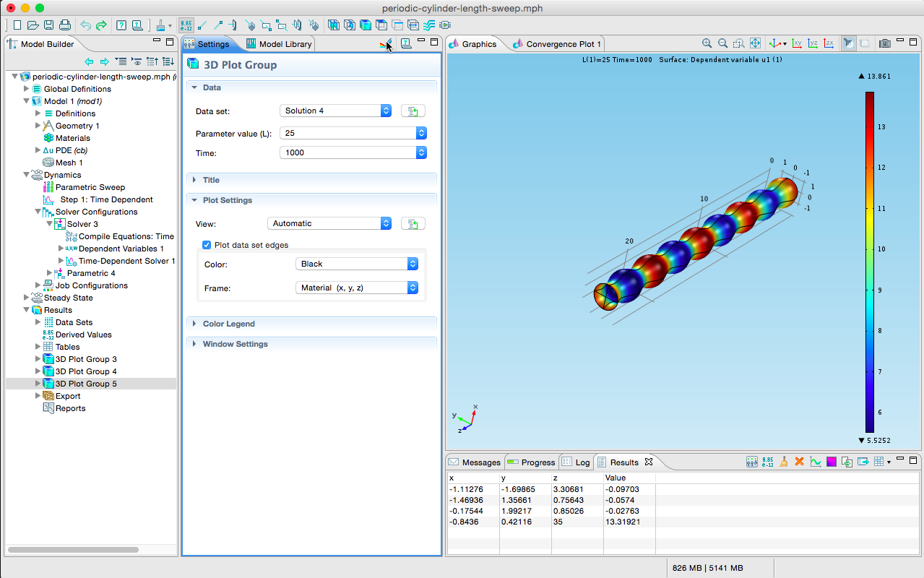Zoom out of Graphics view
924x578 pixels.
(723, 43)
